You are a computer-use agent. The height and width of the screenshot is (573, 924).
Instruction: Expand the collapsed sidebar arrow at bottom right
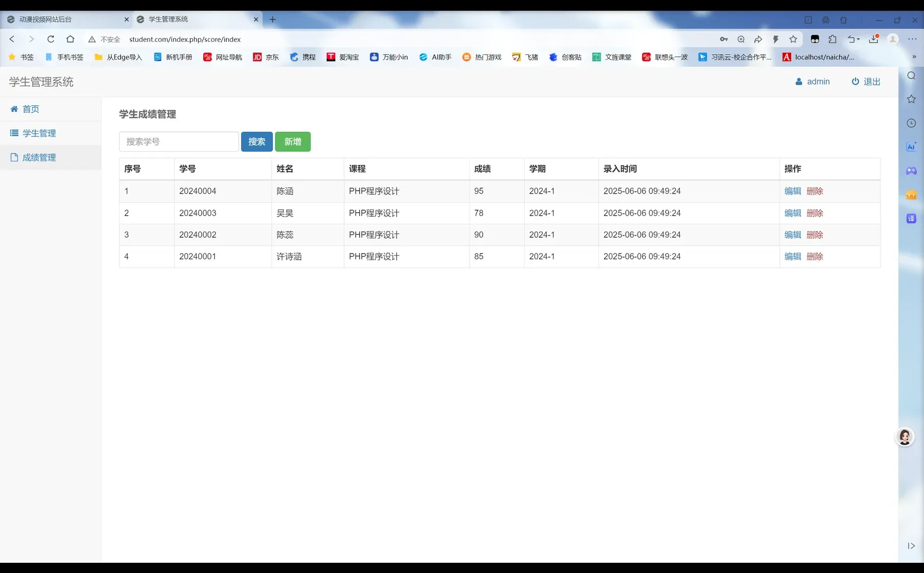pos(913,546)
